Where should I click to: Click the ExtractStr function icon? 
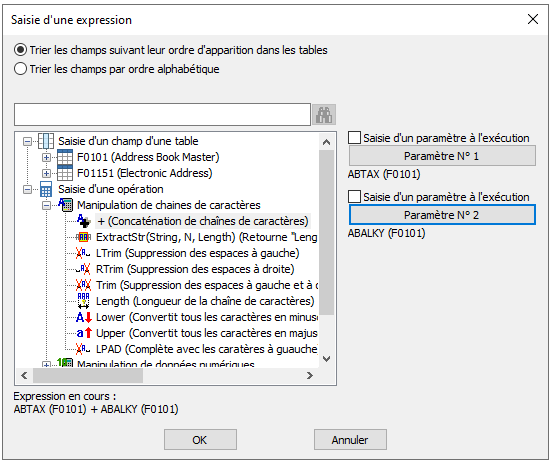[x=84, y=237]
